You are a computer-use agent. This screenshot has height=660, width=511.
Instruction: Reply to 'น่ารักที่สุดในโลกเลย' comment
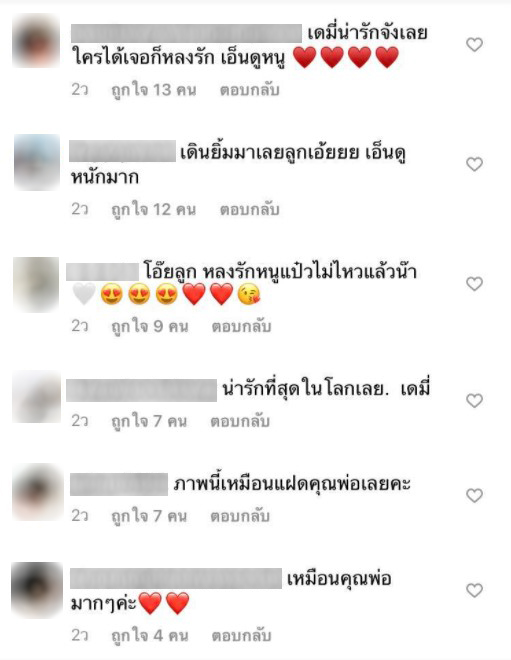240,421
